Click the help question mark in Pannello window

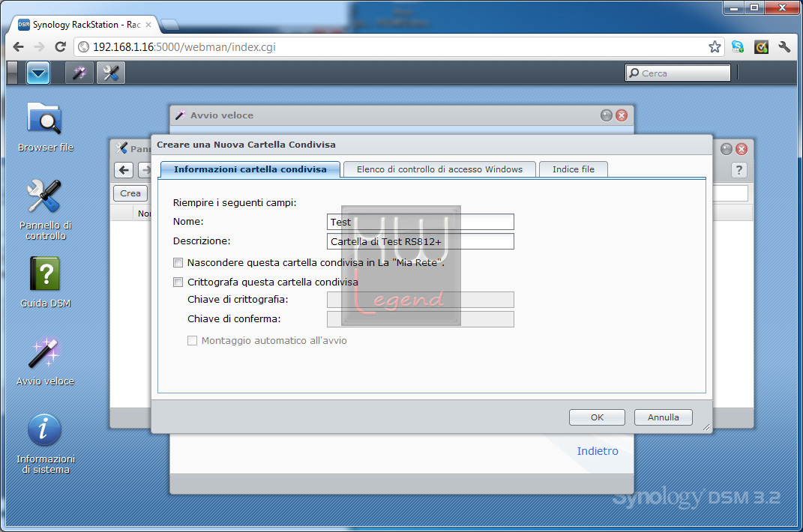click(739, 170)
